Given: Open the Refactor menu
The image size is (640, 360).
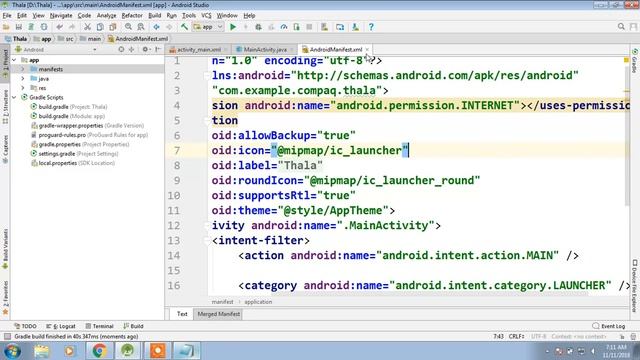Looking at the screenshot, I should coord(132,16).
